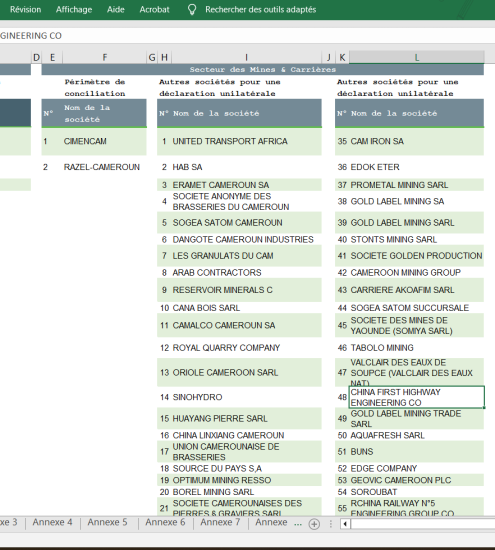Select cell CAMEROON MINING GROUP
The height and width of the screenshot is (550, 495).
[417, 273]
